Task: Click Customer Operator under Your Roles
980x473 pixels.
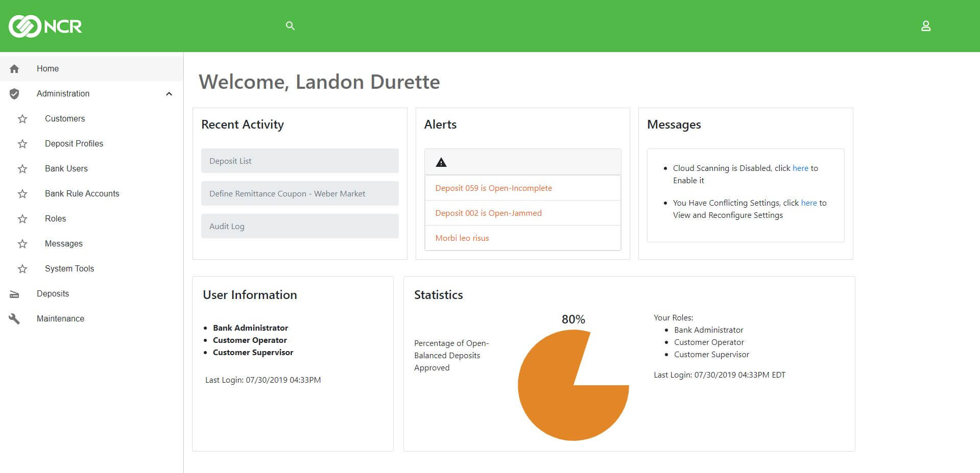Action: tap(709, 342)
